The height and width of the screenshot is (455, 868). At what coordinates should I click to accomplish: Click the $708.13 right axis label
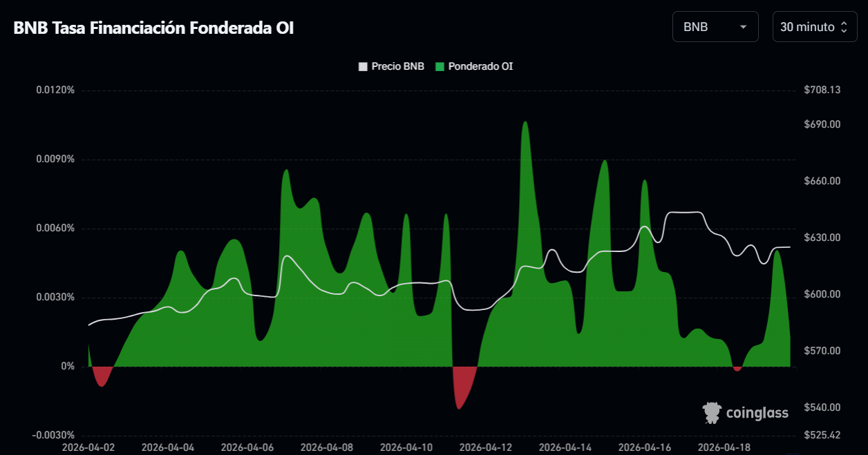tap(822, 90)
